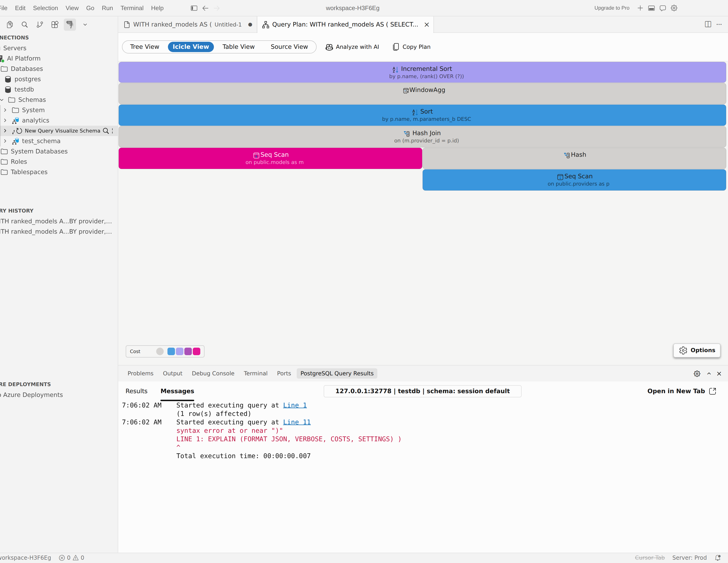Select the postgres database
This screenshot has height=563, width=728.
point(28,79)
